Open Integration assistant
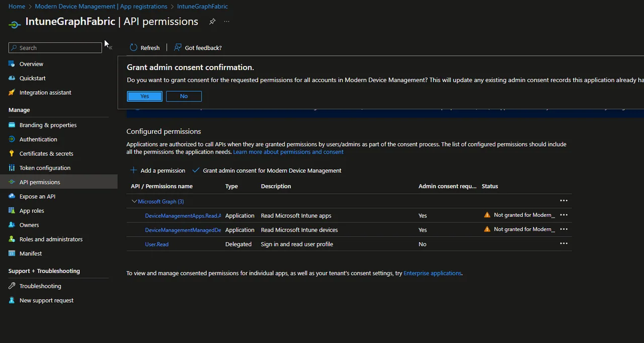The height and width of the screenshot is (343, 644). pos(45,93)
